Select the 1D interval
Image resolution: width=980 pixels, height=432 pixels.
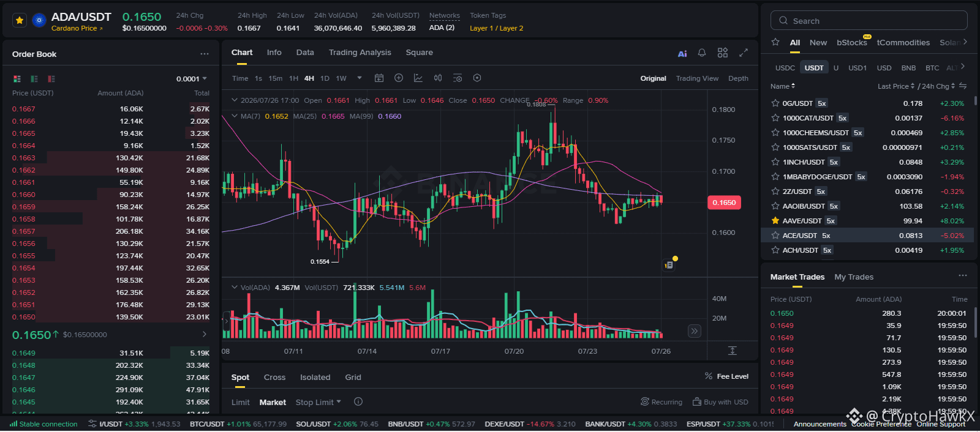click(325, 78)
